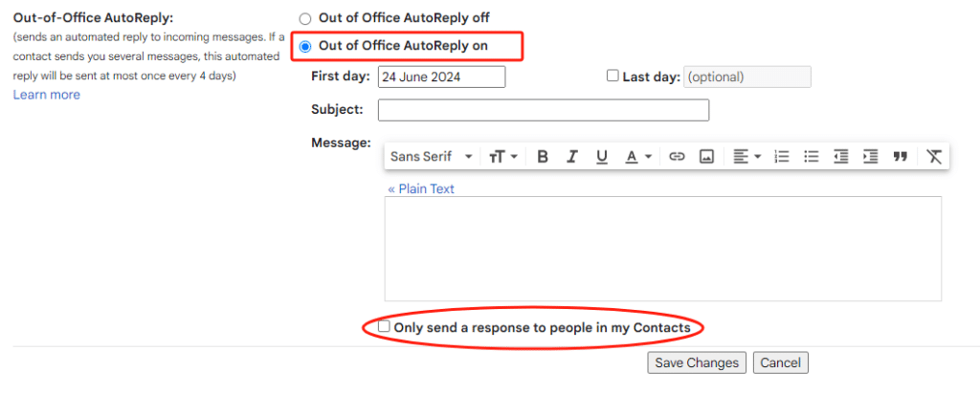Remove formatting from message text
Viewport: 980px width, 395px height.
[935, 157]
